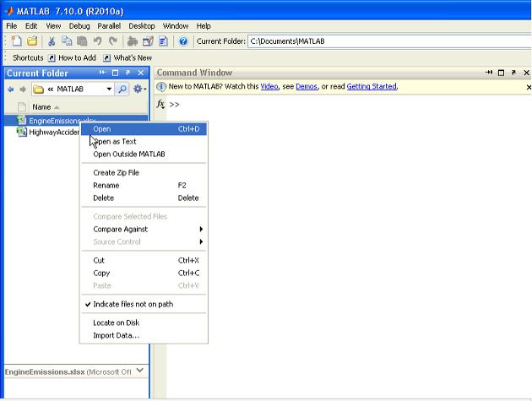The image size is (532, 401).
Task: Click the Current Folder path field
Action: pyautogui.click(x=389, y=41)
